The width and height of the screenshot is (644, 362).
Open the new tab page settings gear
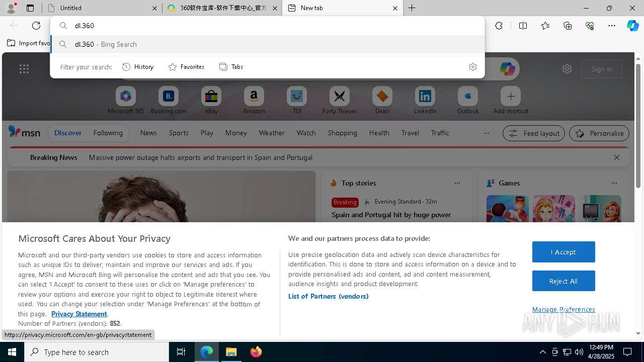pos(567,69)
